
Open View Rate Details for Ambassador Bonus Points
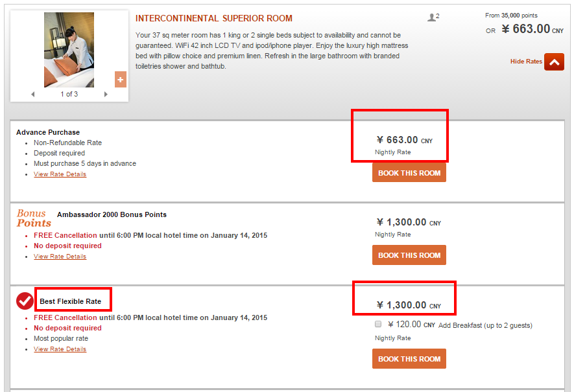tap(60, 257)
